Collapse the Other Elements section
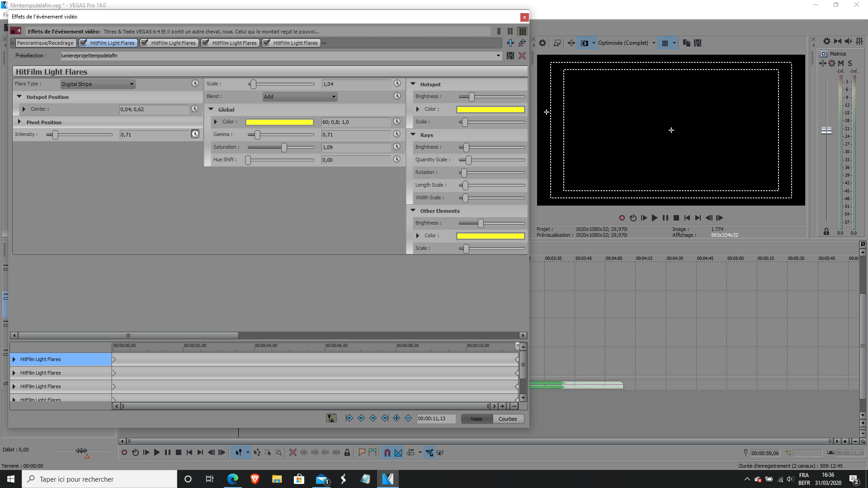The image size is (868, 488). pos(413,211)
